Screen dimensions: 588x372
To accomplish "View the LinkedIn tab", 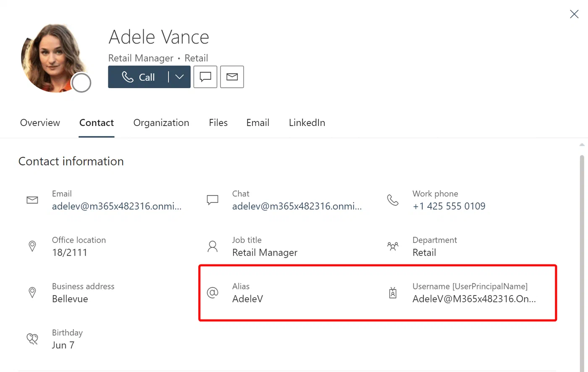I will click(307, 123).
